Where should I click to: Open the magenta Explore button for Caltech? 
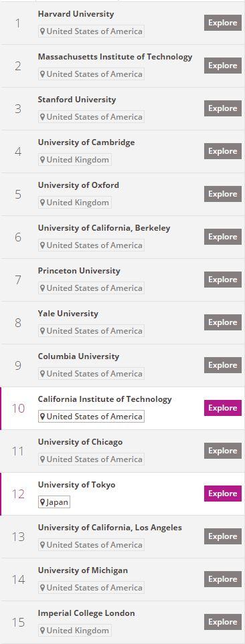tap(223, 408)
